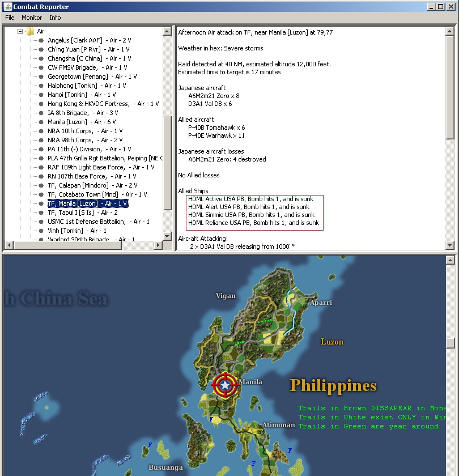Click 'HDML Active USA PB' sunk line
Image resolution: width=459 pixels, height=476 pixels.
click(x=250, y=199)
